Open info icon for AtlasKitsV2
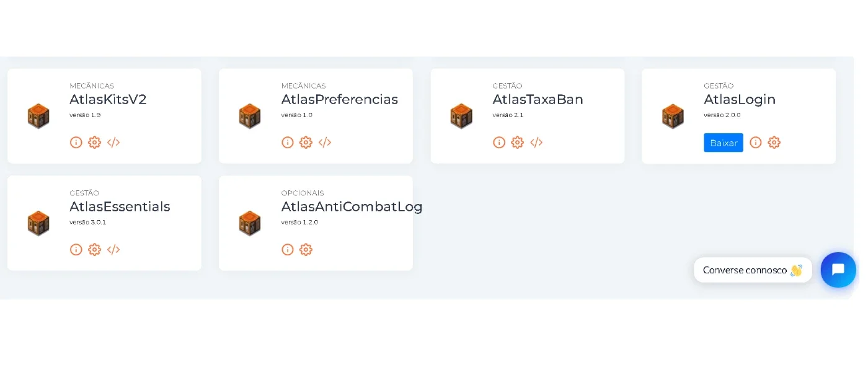 pyautogui.click(x=76, y=143)
